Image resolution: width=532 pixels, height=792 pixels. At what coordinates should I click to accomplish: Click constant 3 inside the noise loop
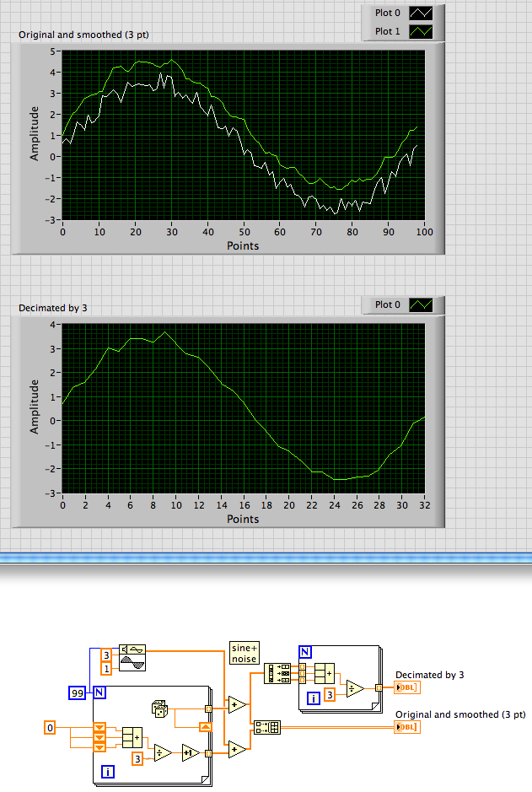point(137,758)
